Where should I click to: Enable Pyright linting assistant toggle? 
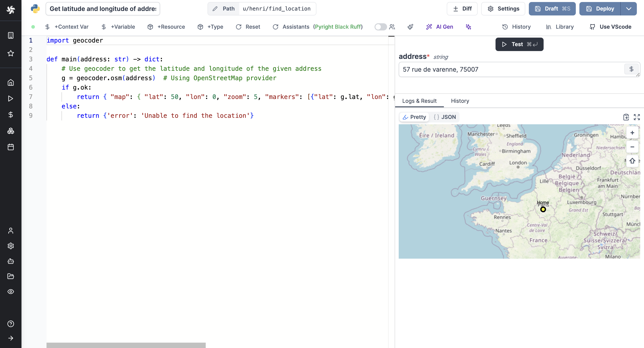(379, 27)
